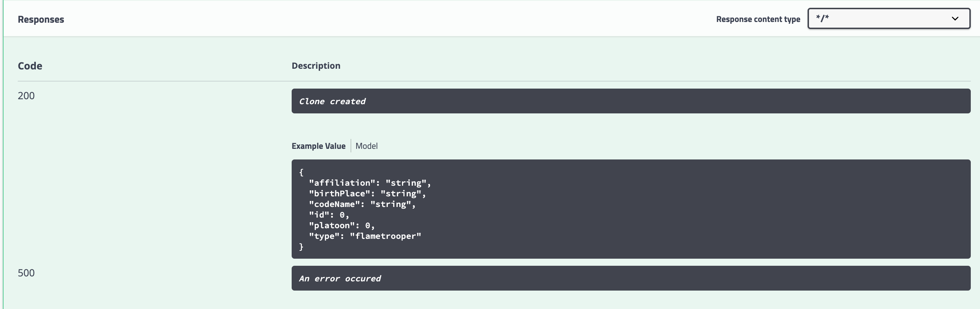The image size is (980, 309).
Task: Click the Clone created description box
Action: pyautogui.click(x=631, y=101)
